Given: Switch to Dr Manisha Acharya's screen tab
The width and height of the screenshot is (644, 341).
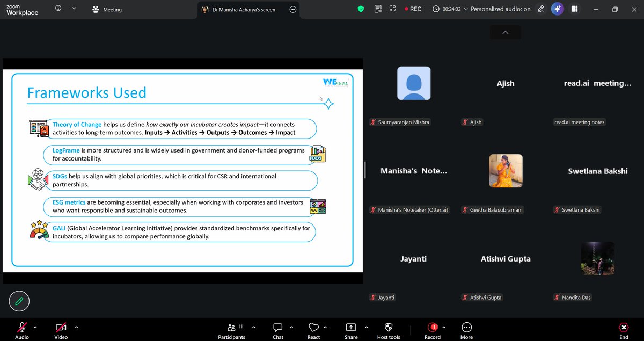Looking at the screenshot, I should pos(244,9).
